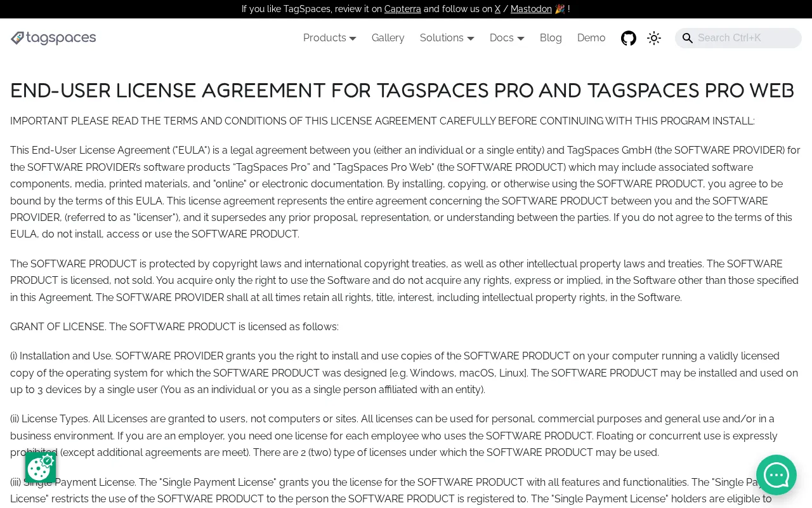Click the '(i) Installation and Use' paragraph
The height and width of the screenshot is (508, 812).
click(x=405, y=373)
